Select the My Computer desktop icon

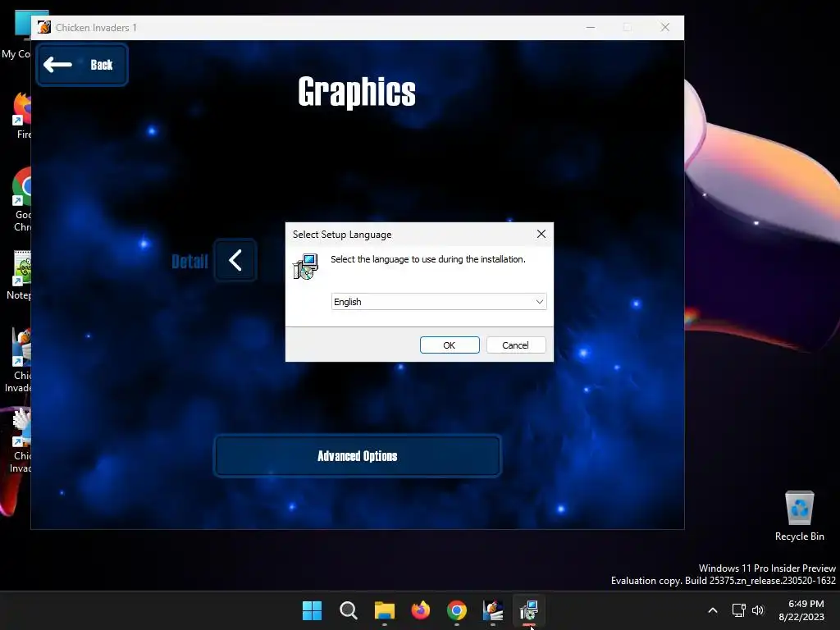[x=16, y=35]
